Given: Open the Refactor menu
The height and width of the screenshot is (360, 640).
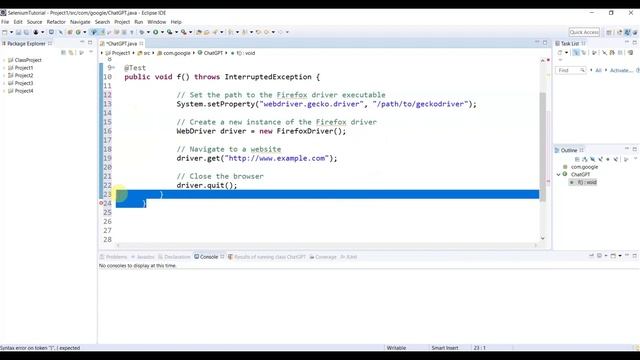Looking at the screenshot, I should pos(56,22).
